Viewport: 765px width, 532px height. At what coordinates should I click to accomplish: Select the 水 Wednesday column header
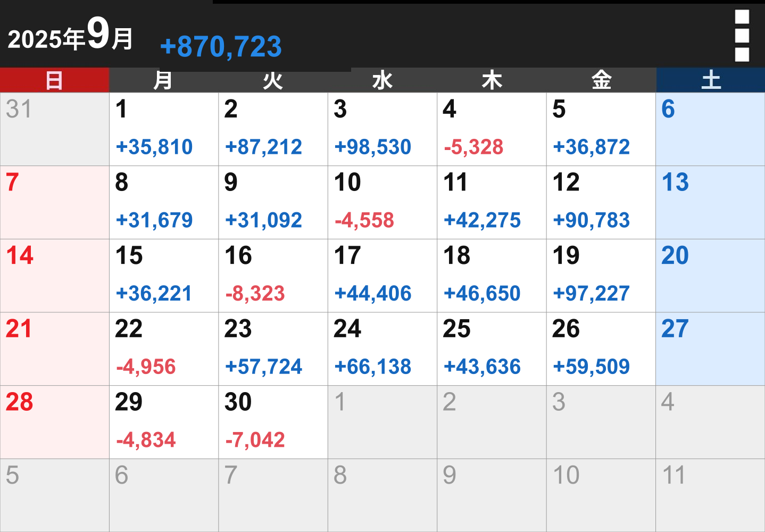click(382, 80)
